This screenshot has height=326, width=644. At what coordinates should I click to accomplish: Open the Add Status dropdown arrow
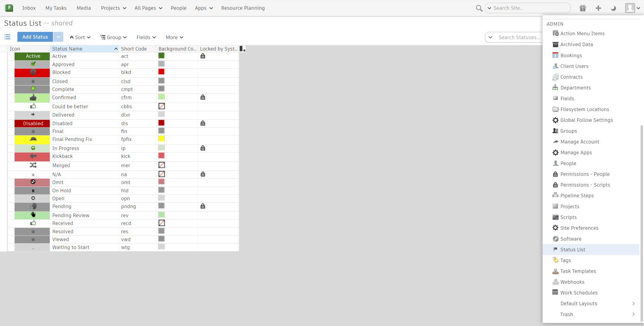[58, 37]
